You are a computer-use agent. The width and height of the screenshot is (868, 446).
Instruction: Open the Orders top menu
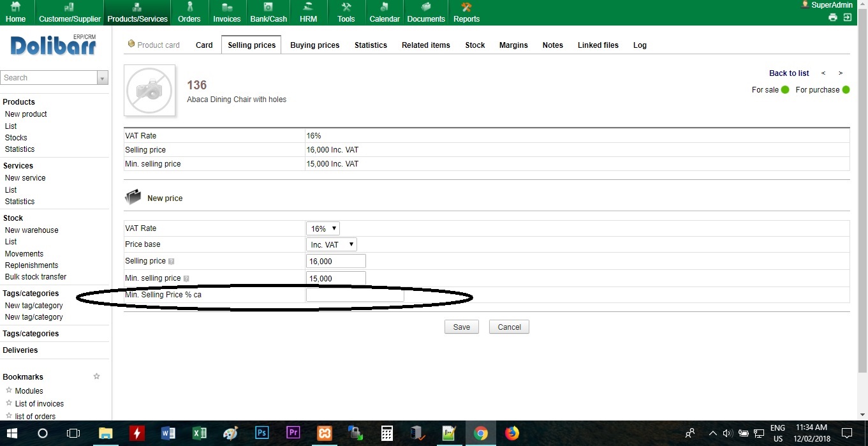[x=189, y=13]
